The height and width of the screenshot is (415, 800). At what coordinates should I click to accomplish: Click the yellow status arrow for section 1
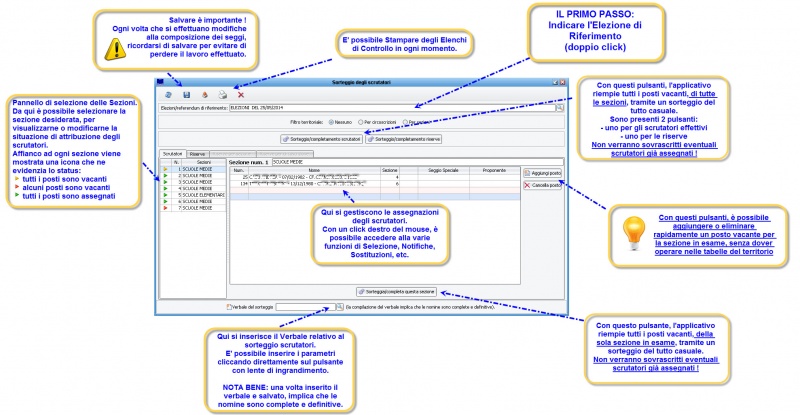pyautogui.click(x=165, y=169)
